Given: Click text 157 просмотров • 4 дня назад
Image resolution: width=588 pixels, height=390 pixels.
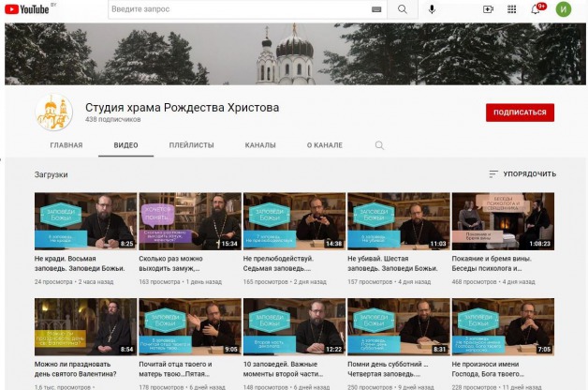Looking at the screenshot, I should pyautogui.click(x=389, y=282).
